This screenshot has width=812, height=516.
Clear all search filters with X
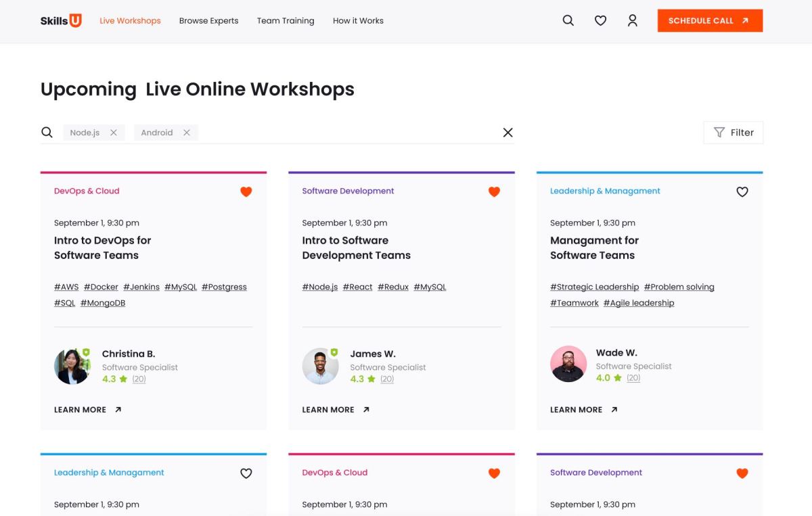(507, 133)
